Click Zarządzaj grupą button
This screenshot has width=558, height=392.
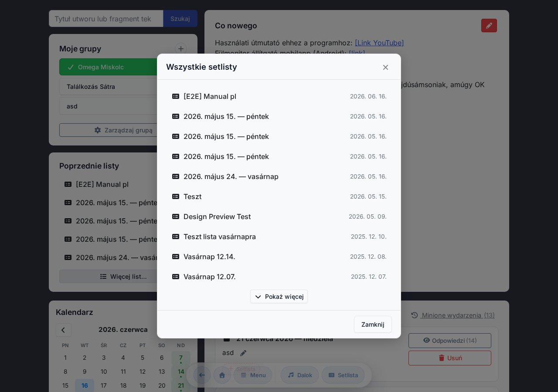[123, 130]
